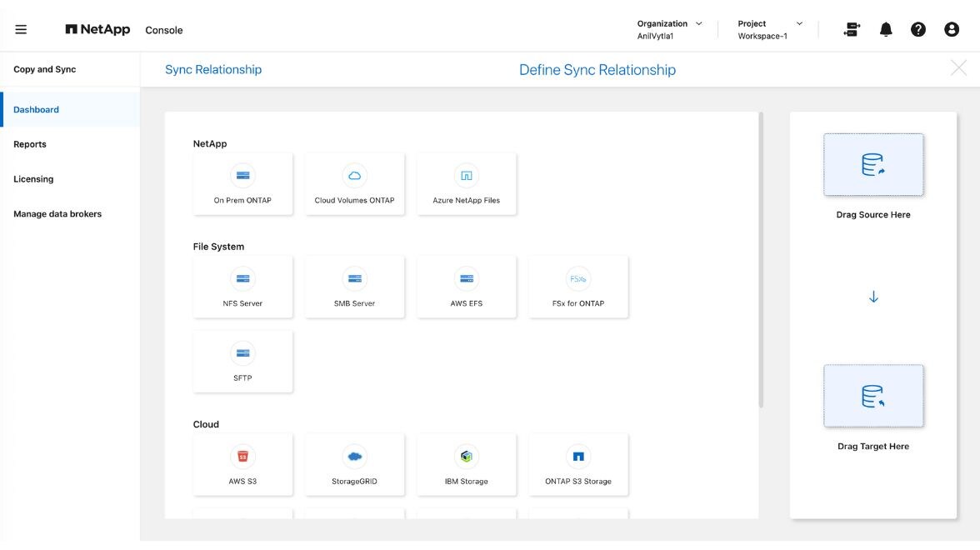
Task: Close the Define Sync Relationship wizard
Action: [x=958, y=68]
